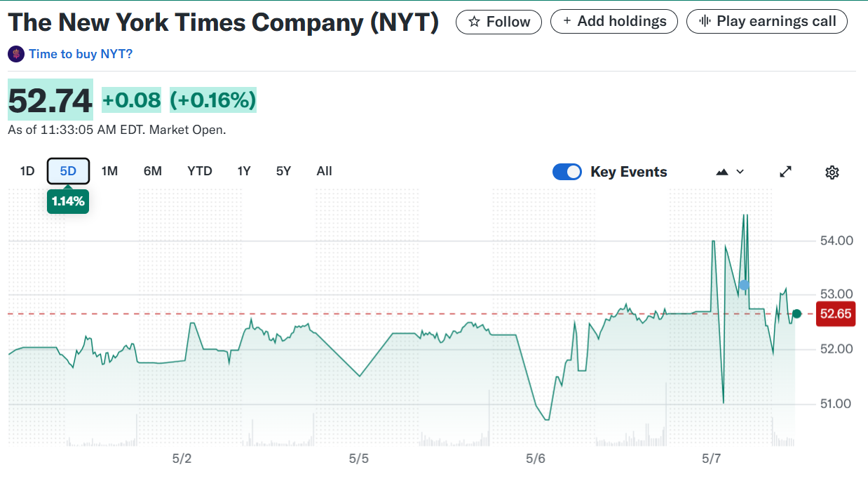Click the audio waveform icon for earnings call
This screenshot has height=488, width=868.
pos(705,22)
